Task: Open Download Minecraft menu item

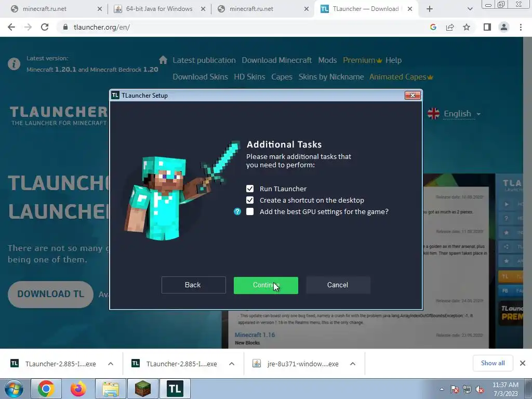Action: tap(276, 60)
